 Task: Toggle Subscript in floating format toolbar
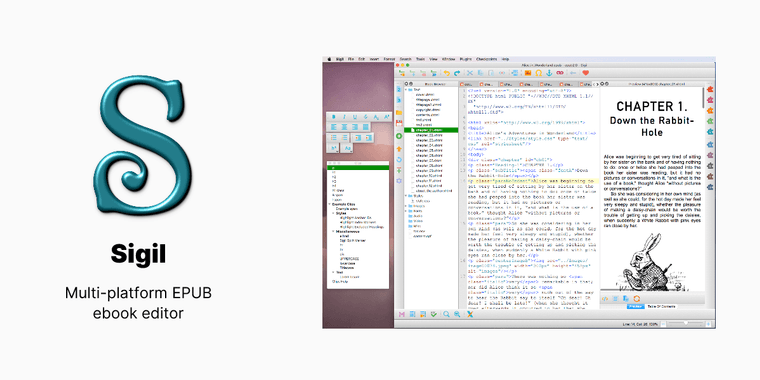tap(376, 117)
